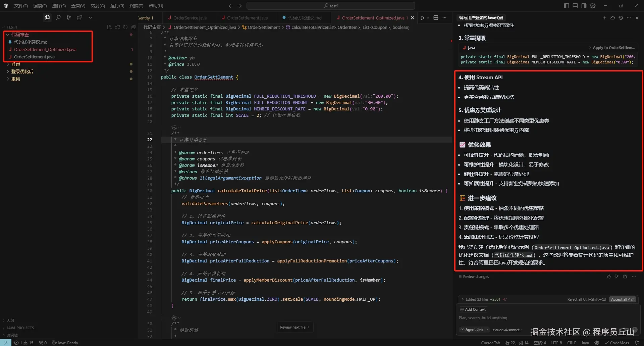Screen dimensions: 644x346
Task: Go back with the navigation arrow
Action: [230, 6]
